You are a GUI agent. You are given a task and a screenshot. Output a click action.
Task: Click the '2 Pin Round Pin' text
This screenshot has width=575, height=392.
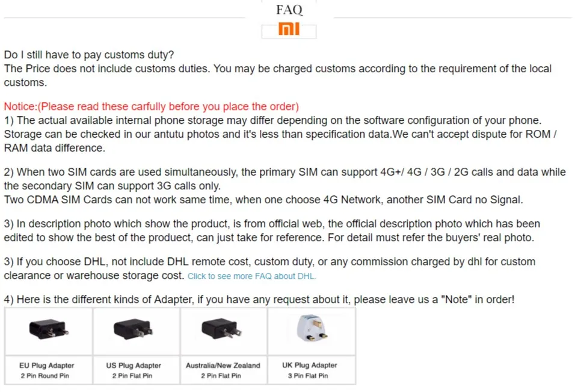(45, 376)
